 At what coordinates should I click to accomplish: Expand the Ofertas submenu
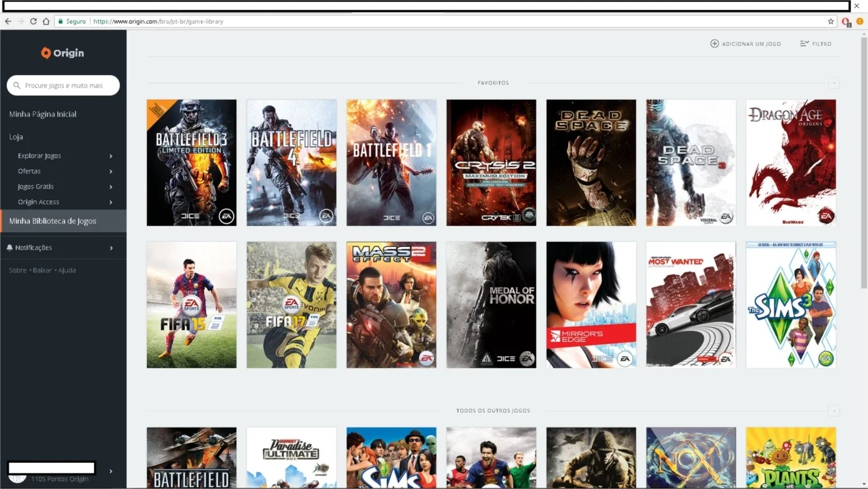111,171
